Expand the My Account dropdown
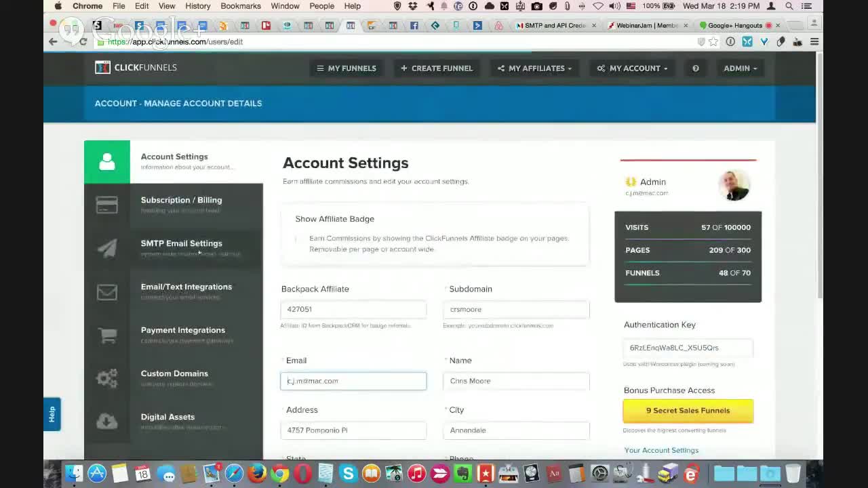The image size is (868, 488). [632, 68]
